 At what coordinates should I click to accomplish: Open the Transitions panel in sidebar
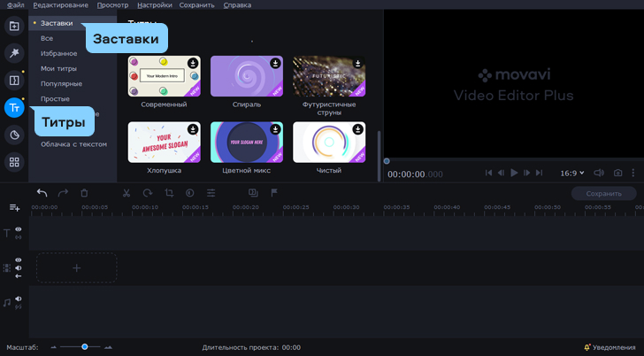(x=14, y=81)
